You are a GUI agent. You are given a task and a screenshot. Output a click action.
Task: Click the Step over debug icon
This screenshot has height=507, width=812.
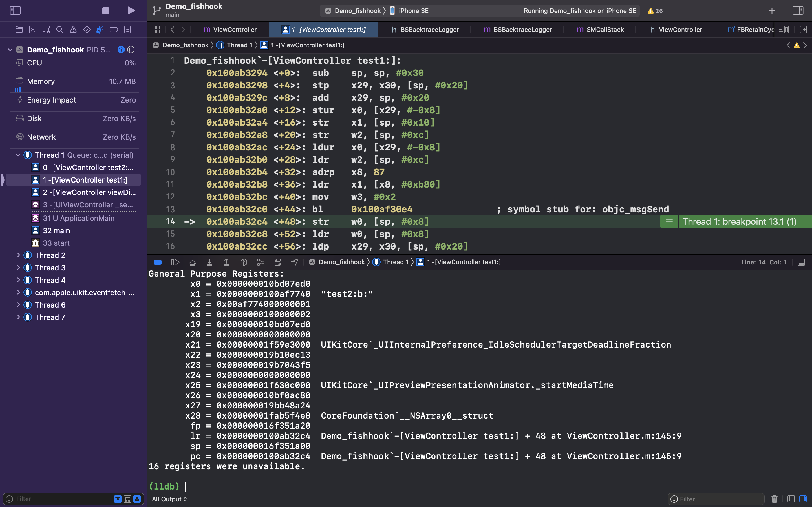[x=193, y=262]
